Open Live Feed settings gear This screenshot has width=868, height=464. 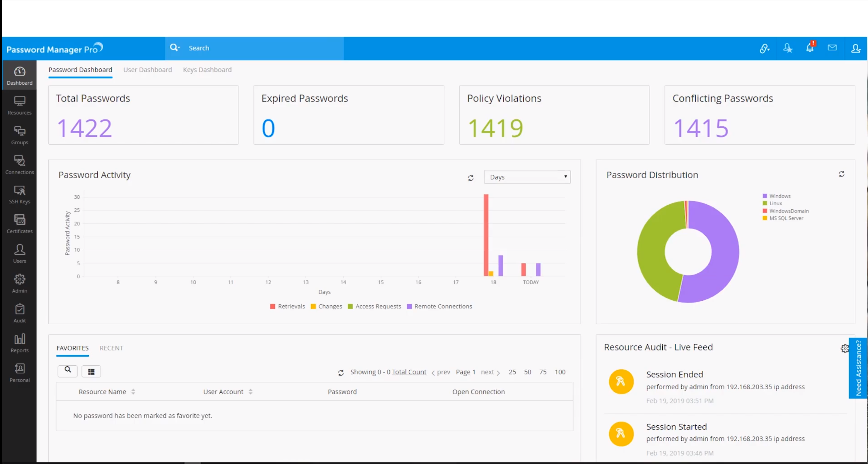click(x=844, y=348)
